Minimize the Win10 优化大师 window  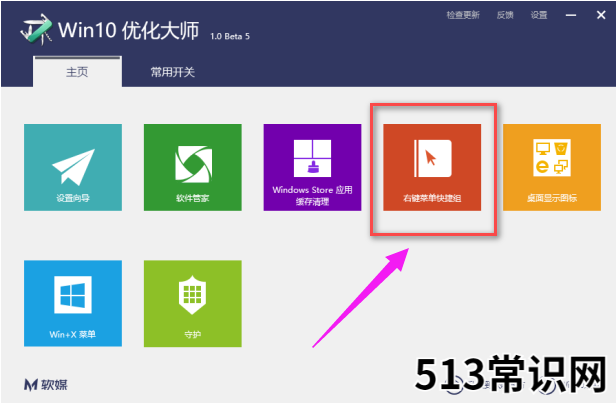coord(571,15)
